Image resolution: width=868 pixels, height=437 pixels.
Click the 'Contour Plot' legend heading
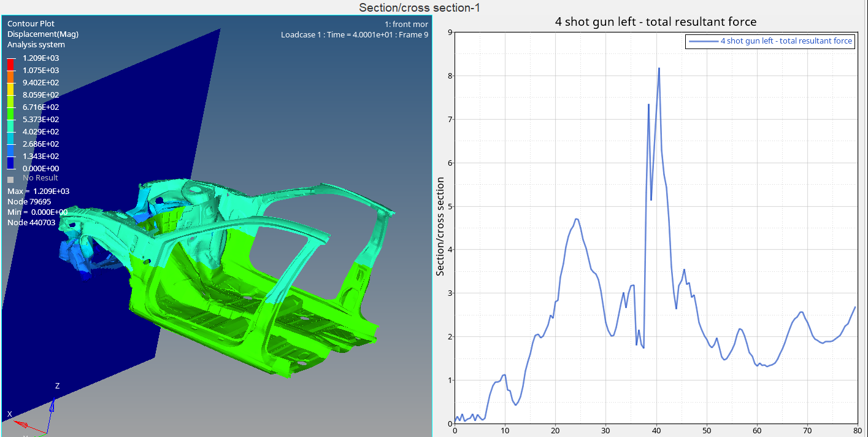(x=31, y=24)
